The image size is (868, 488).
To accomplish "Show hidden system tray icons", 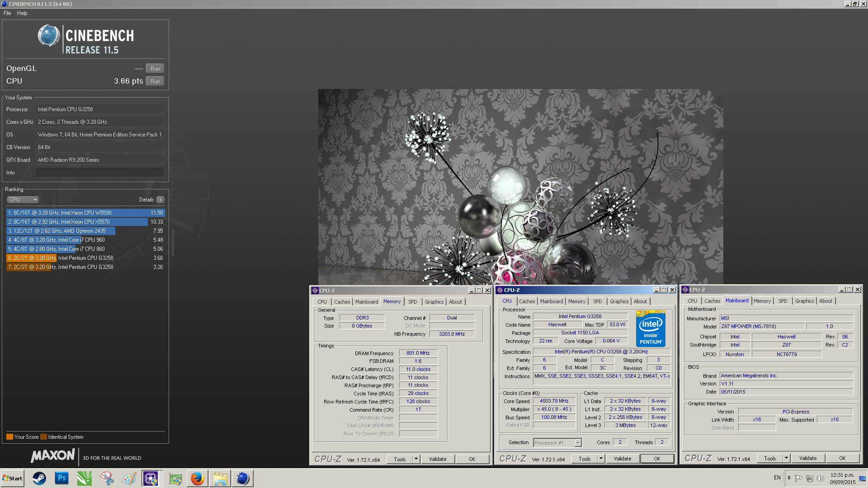I will (x=789, y=478).
